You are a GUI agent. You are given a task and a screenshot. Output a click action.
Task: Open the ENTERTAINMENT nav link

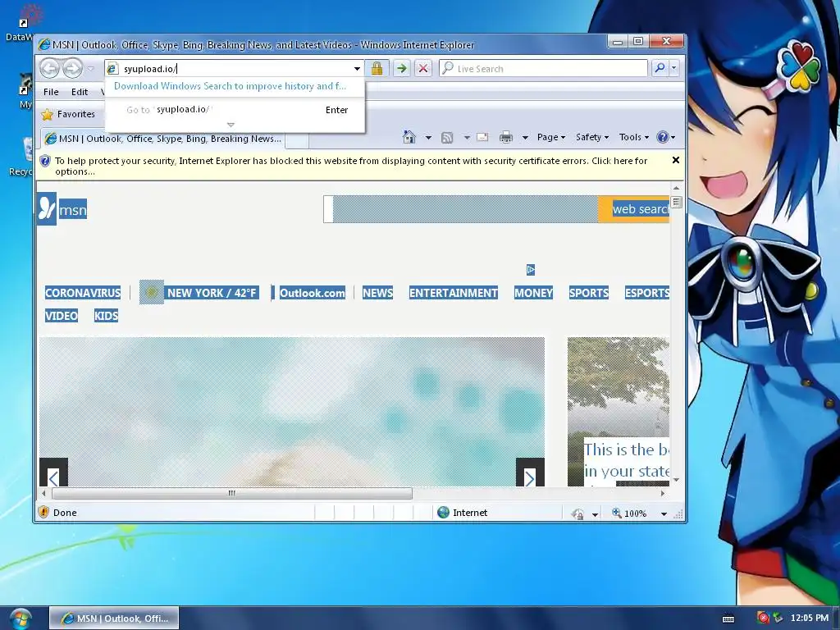tap(453, 293)
